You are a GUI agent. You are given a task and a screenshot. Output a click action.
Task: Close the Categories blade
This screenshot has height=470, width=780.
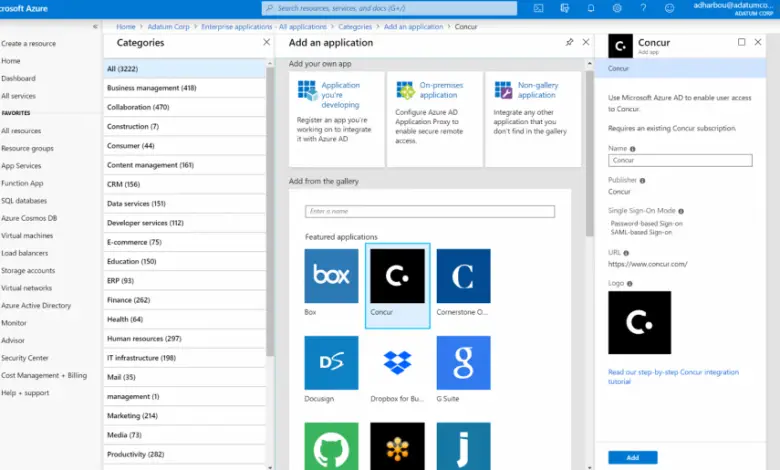(x=267, y=42)
